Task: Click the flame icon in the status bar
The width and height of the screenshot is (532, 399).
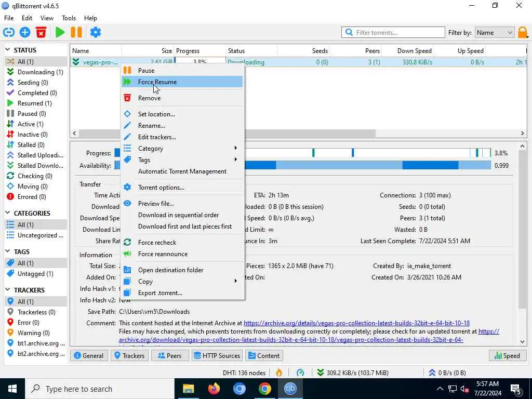Action: (x=279, y=373)
